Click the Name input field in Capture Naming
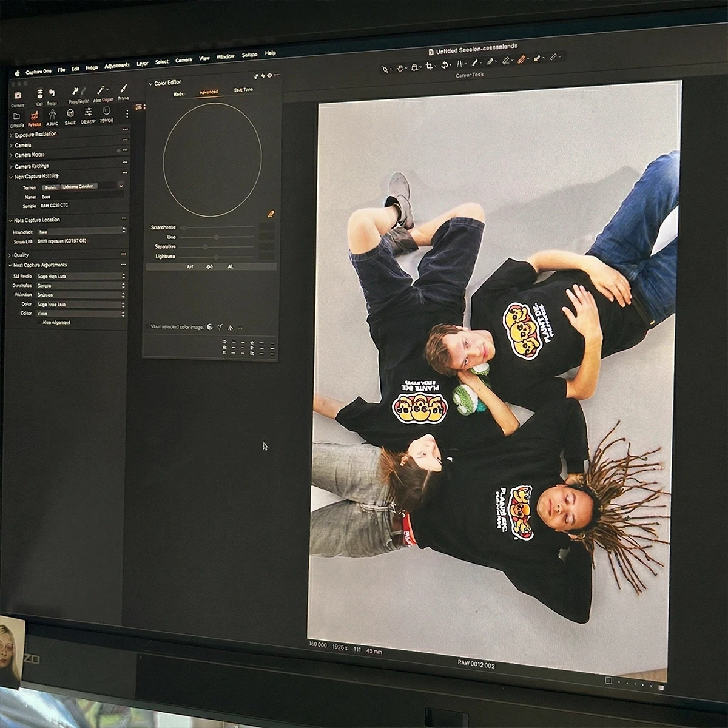 (82, 197)
